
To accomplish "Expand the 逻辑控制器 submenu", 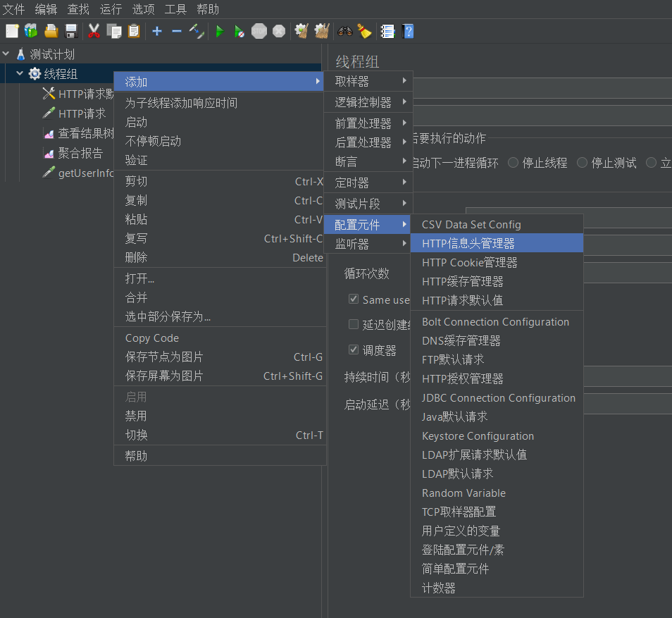I will click(368, 102).
